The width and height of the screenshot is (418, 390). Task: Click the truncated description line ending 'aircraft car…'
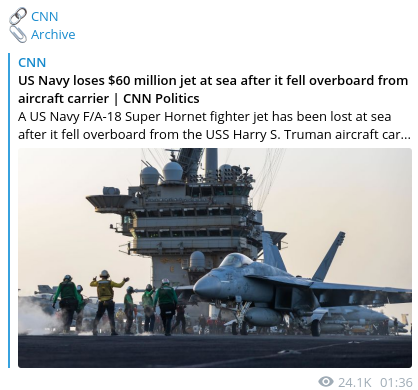pyautogui.click(x=215, y=135)
